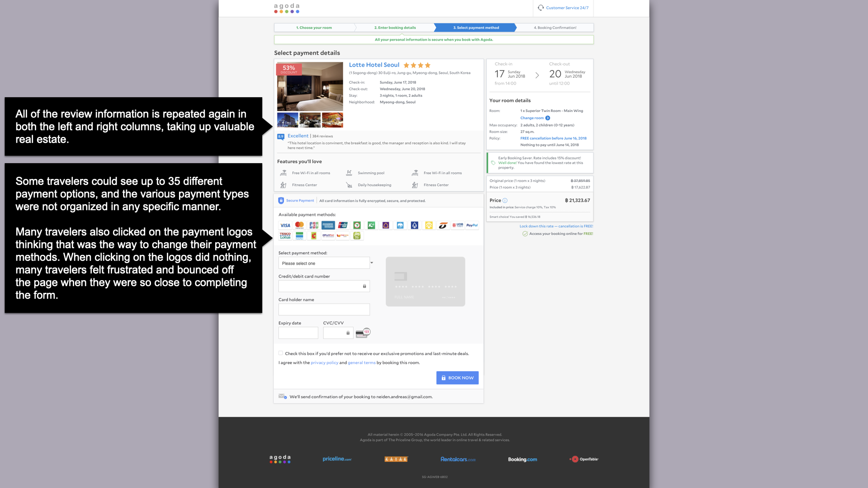Click the UnionPay payment logo

343,225
